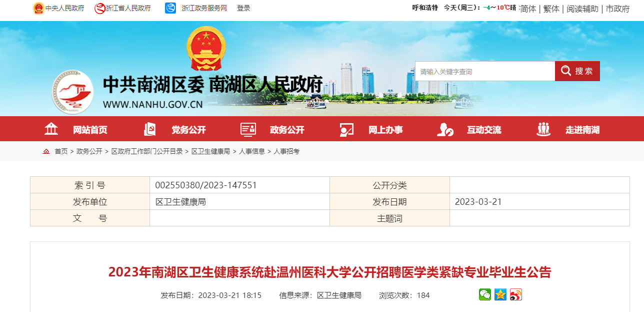Click the 网站首页 building icon

[x=51, y=129]
